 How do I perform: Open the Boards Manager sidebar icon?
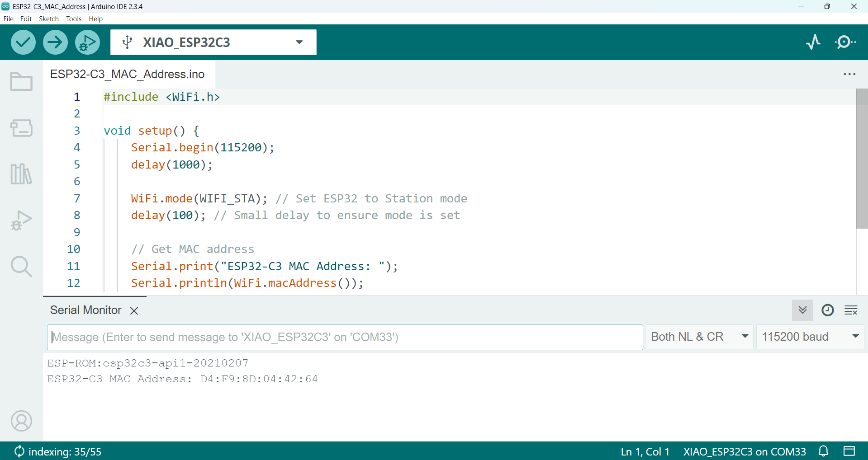pos(21,128)
